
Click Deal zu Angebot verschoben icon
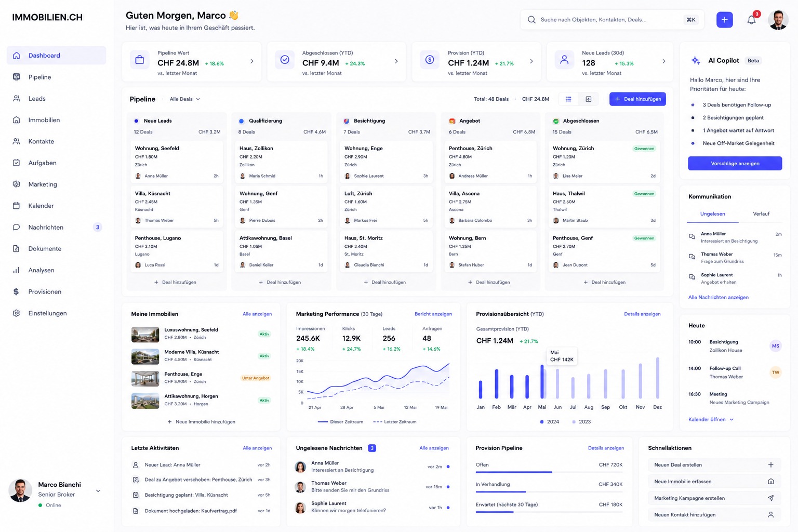click(x=136, y=480)
